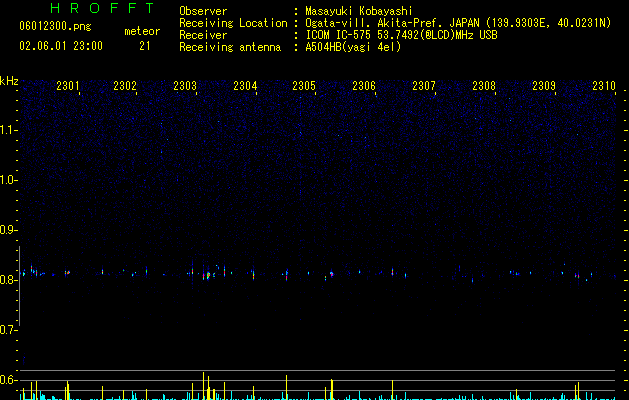Click the 0.8 kHz axis label
Screen dimensions: 629x400
click(x=9, y=280)
